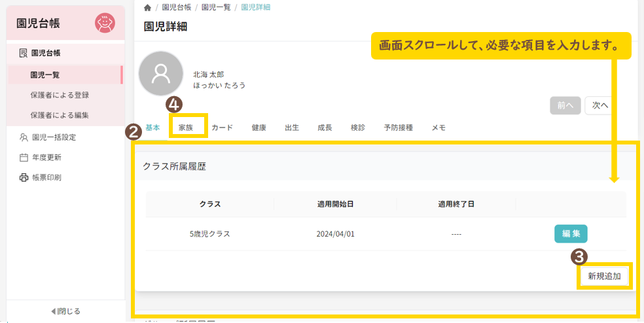Select 園児一覧 in the sidebar

(45, 75)
